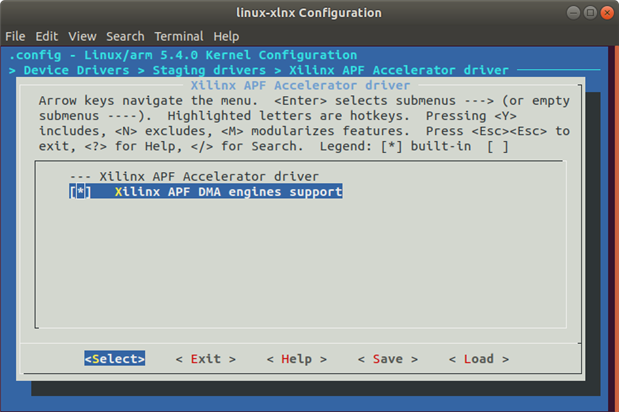
Task: Open the View menu
Action: tap(82, 36)
